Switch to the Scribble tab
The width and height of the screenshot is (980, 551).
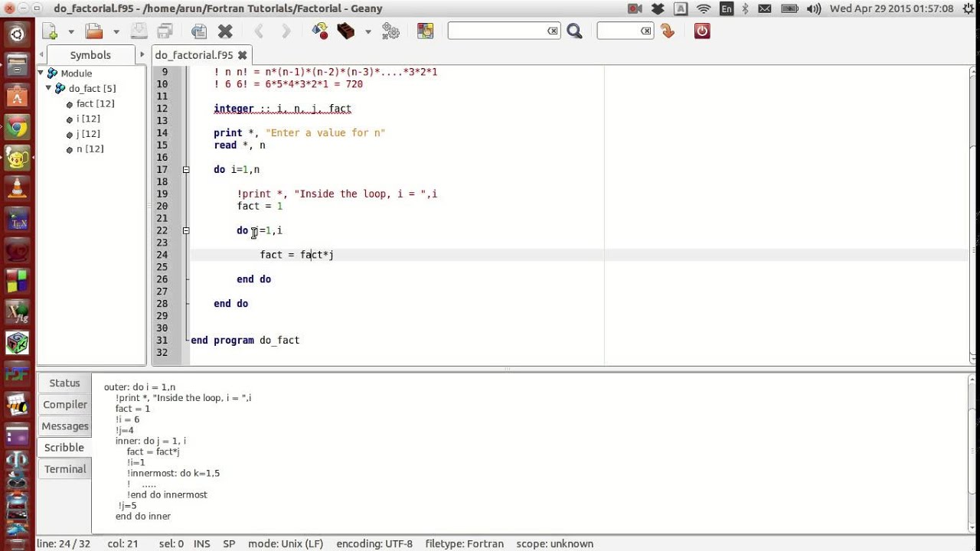click(x=64, y=447)
